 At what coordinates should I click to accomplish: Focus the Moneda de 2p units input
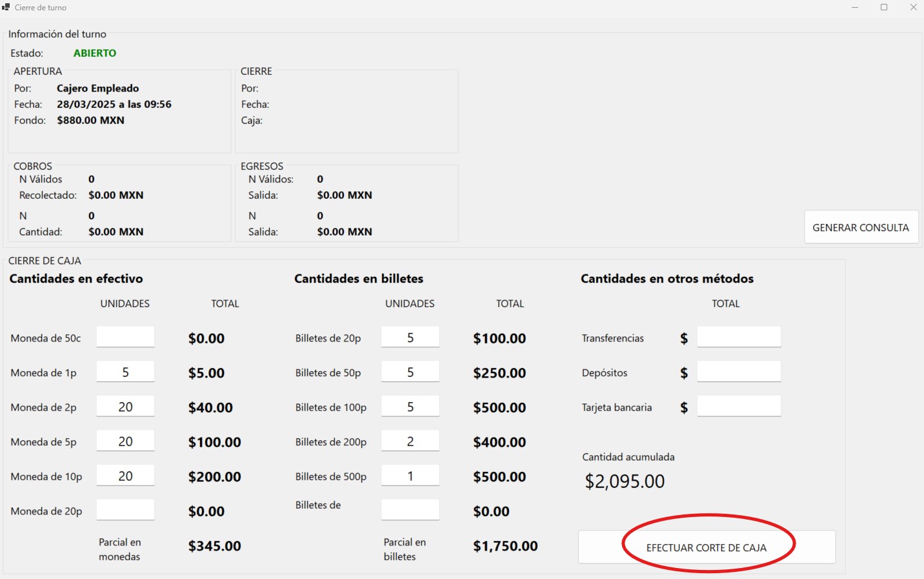(x=125, y=407)
